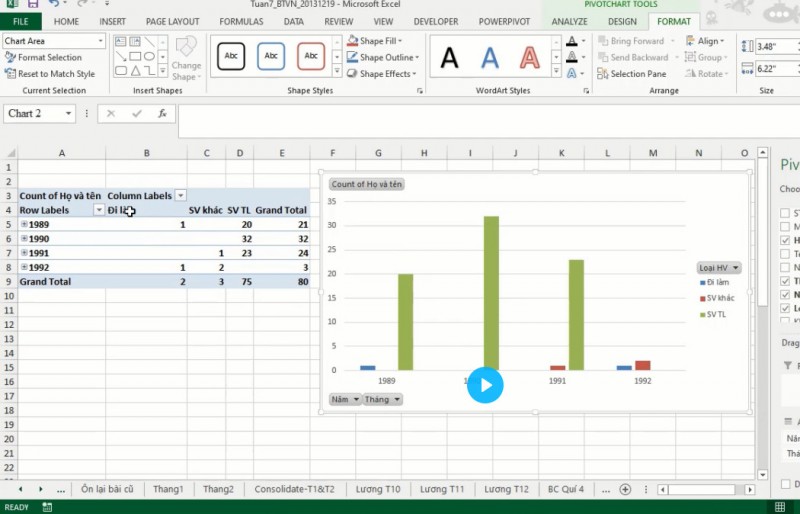Image resolution: width=800 pixels, height=514 pixels.
Task: Open the WordArt Styles dialog launcher
Action: point(586,91)
